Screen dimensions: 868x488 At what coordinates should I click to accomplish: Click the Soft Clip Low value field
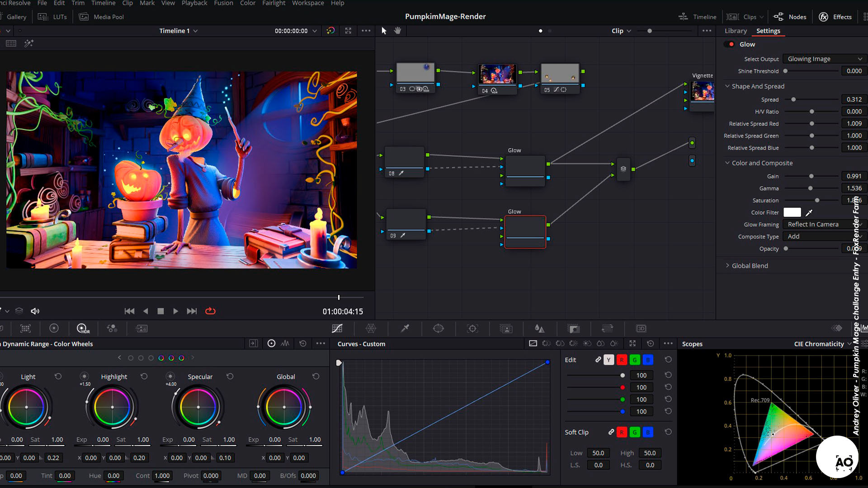coord(598,453)
